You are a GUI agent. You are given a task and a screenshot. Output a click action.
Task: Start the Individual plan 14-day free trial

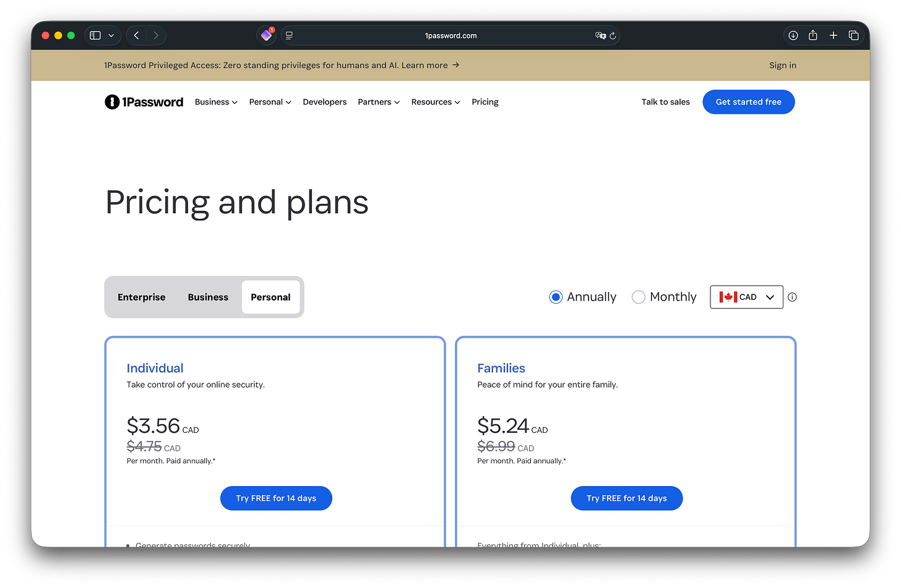(276, 498)
